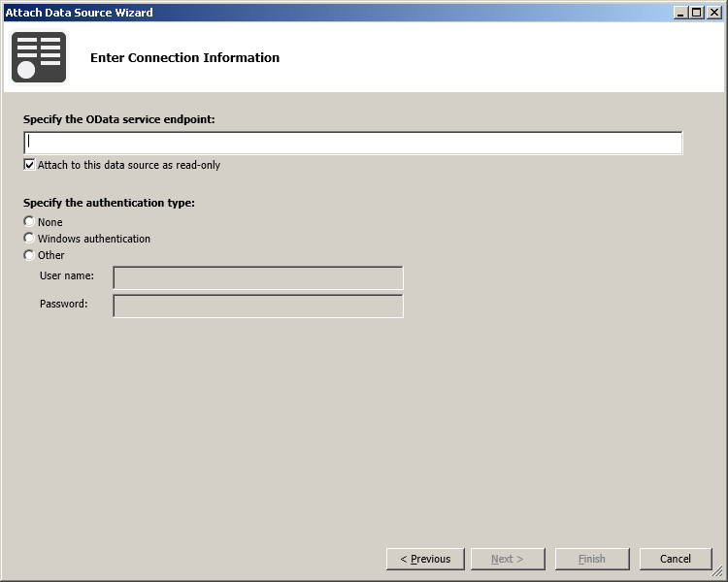
Task: Uncheck Attach to this data source as read-only
Action: point(29,165)
